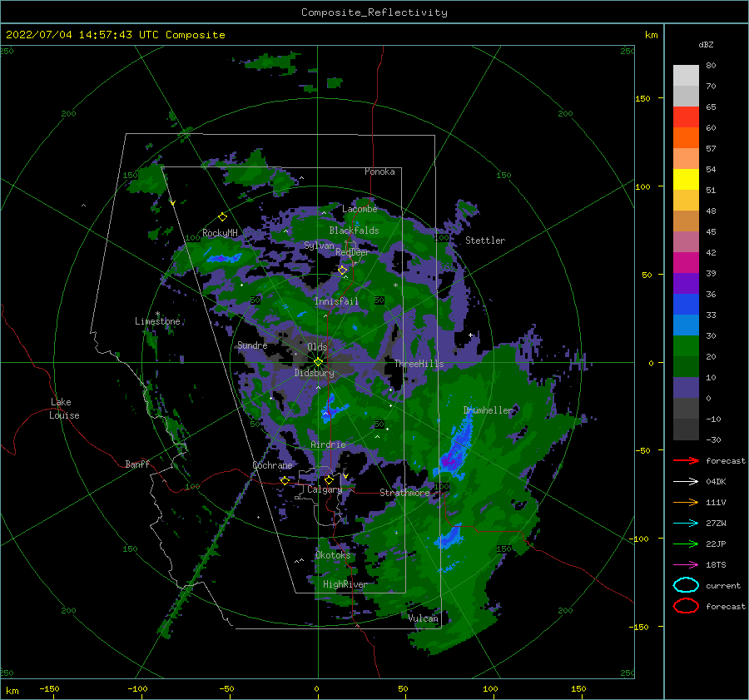
Task: Click the Didsbury town label
Action: tap(314, 373)
